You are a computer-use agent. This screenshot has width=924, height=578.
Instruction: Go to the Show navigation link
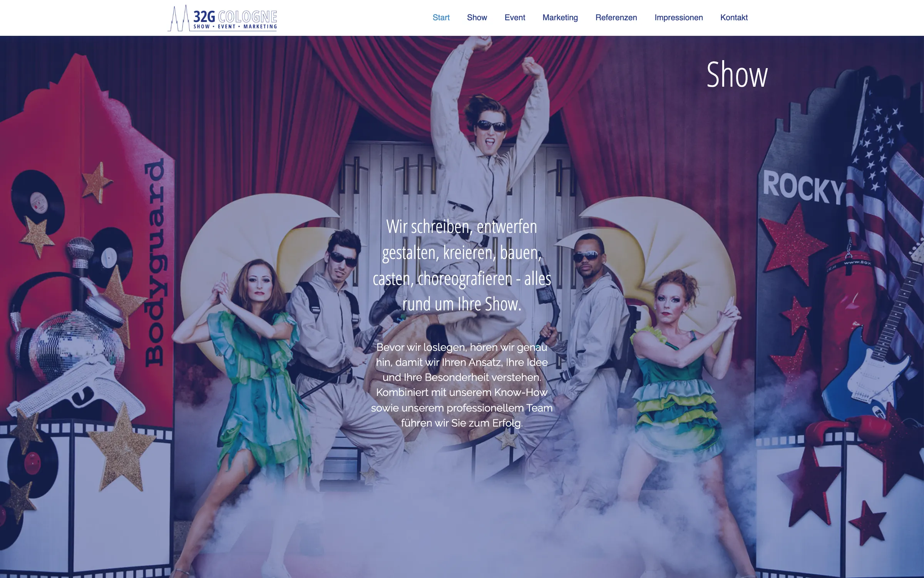coord(477,18)
